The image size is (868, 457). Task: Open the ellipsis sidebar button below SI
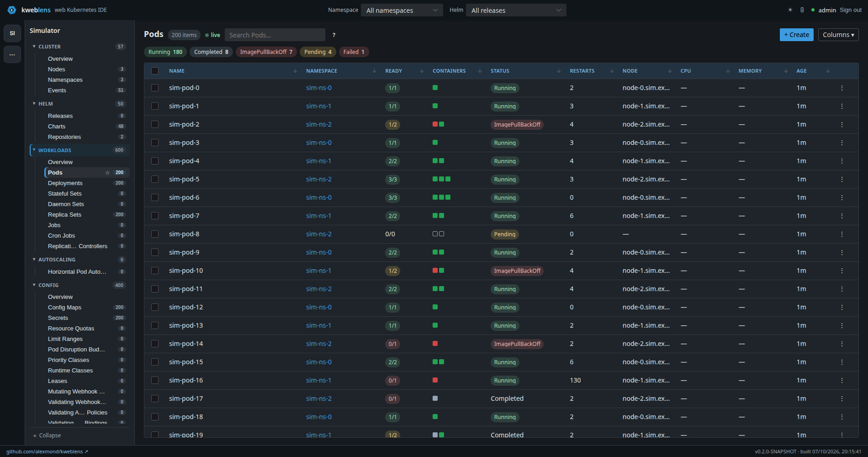click(x=12, y=54)
